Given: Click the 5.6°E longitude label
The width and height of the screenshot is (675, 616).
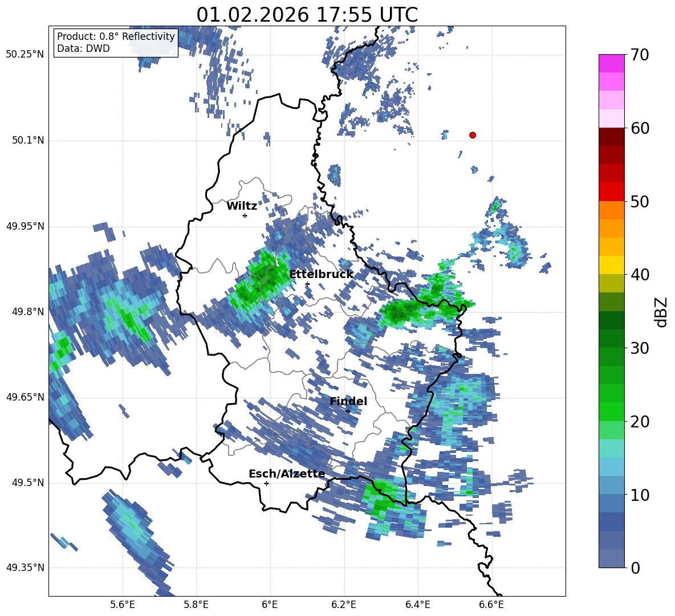Looking at the screenshot, I should pos(123,605).
